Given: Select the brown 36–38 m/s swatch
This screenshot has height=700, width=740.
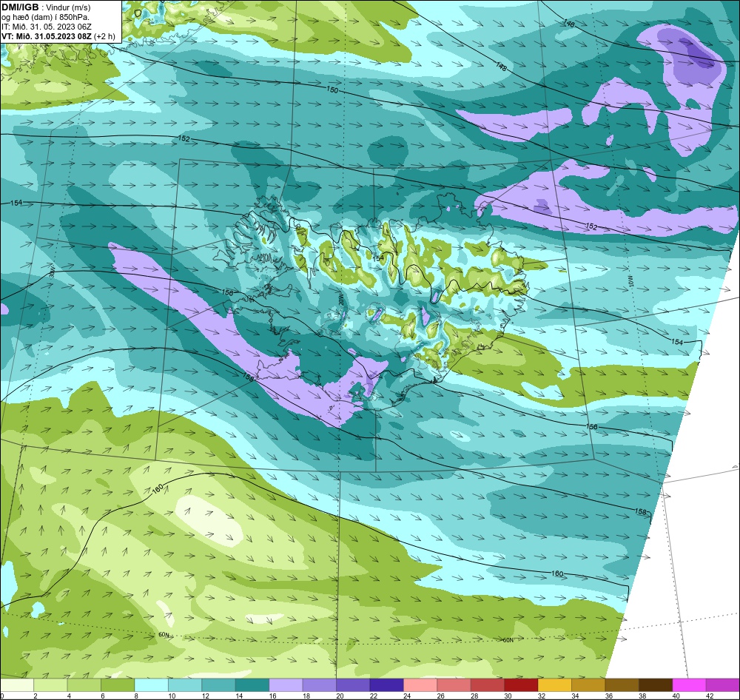Looking at the screenshot, I should coord(622,685).
